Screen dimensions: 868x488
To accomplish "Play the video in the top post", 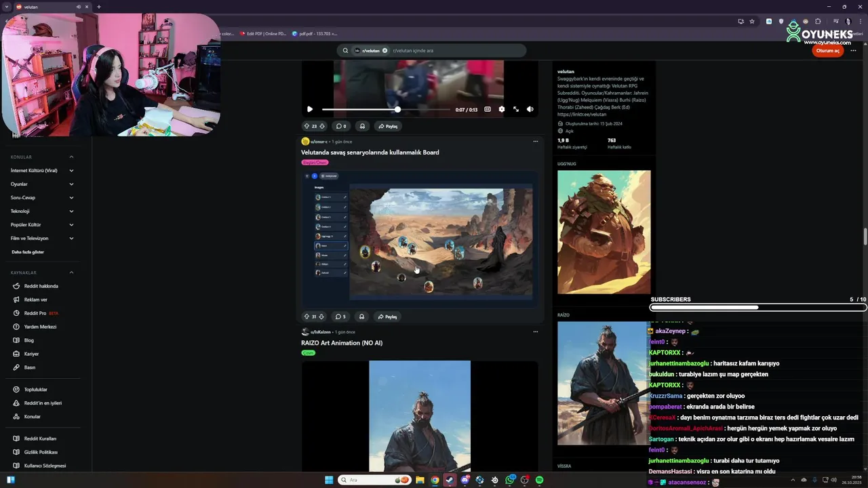I will pyautogui.click(x=310, y=109).
